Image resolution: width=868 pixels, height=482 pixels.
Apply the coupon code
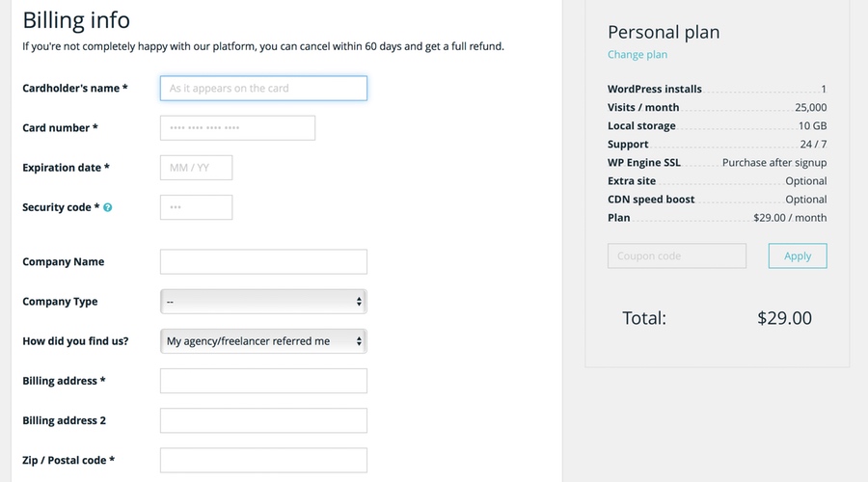coord(798,255)
